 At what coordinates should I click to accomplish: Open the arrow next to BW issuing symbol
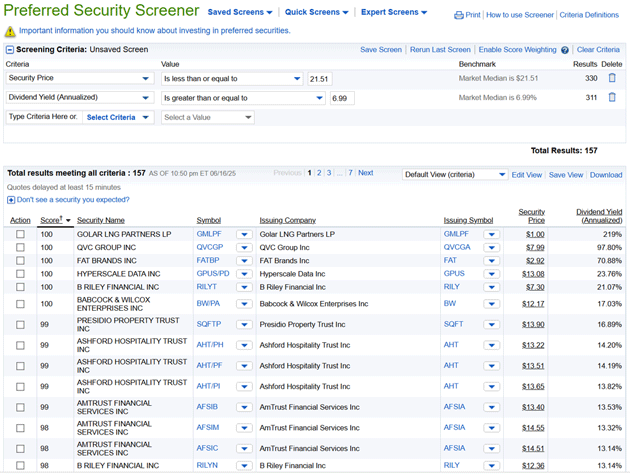[x=492, y=304]
